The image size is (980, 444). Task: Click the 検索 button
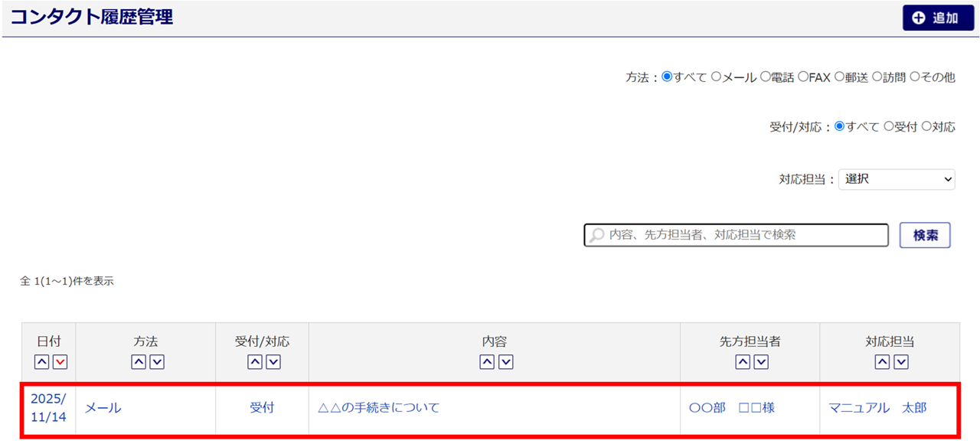(925, 235)
